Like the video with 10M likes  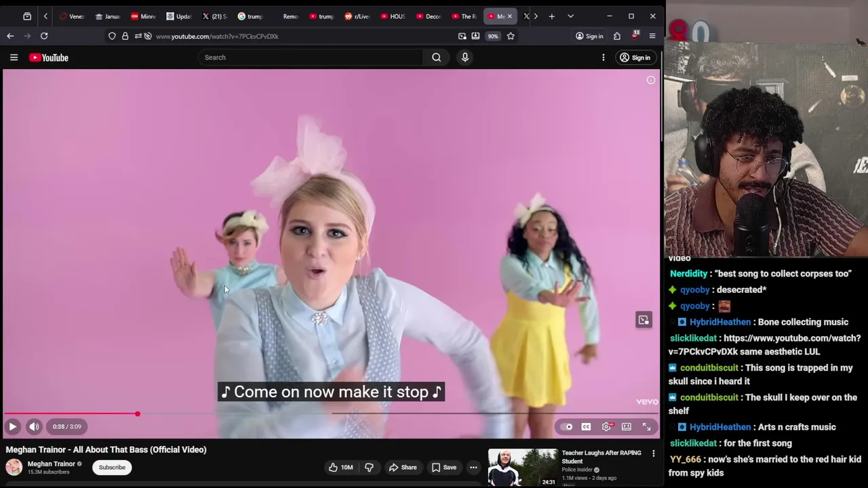tap(341, 467)
